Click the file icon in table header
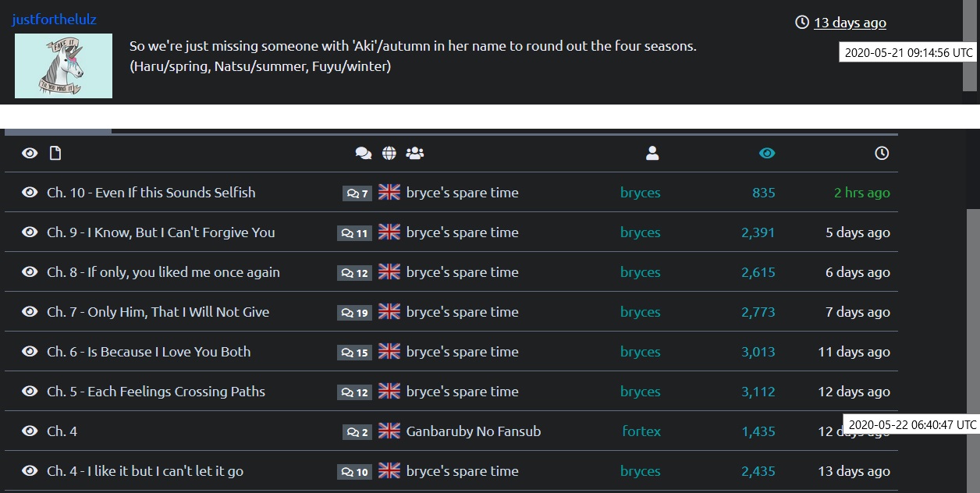Viewport: 980px width, 493px height. [x=55, y=154]
